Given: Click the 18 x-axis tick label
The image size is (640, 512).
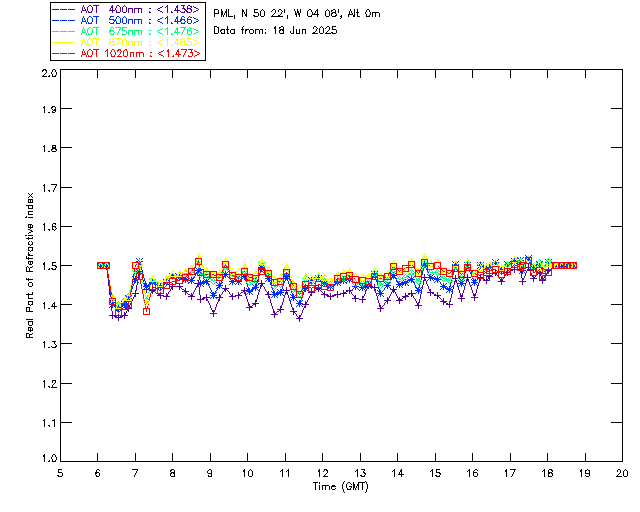Looking at the screenshot, I should point(547,473).
